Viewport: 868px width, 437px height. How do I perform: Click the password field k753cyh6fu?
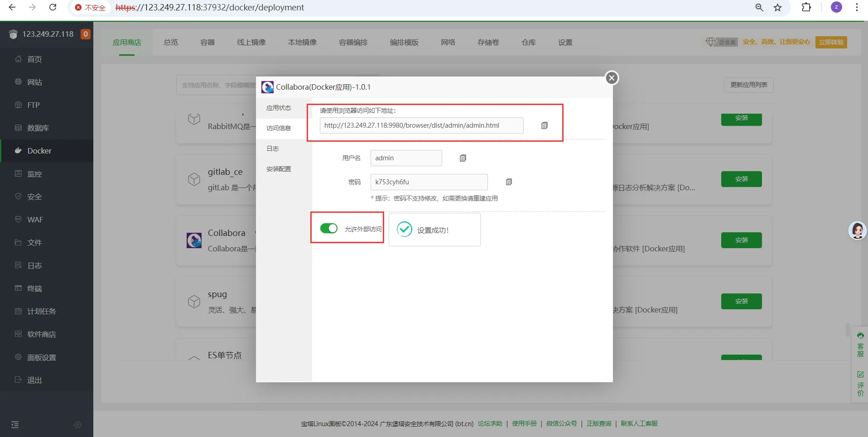(x=429, y=182)
